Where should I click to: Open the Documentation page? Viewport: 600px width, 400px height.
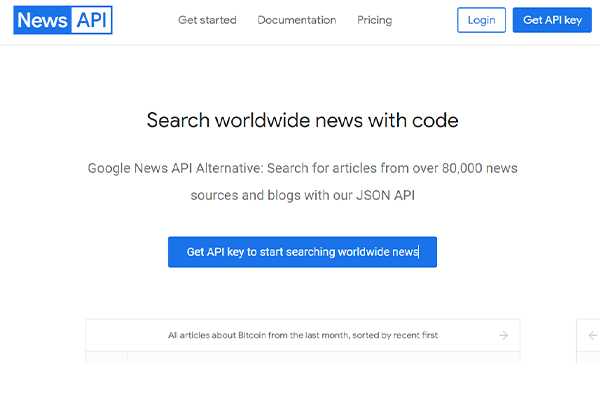point(297,20)
